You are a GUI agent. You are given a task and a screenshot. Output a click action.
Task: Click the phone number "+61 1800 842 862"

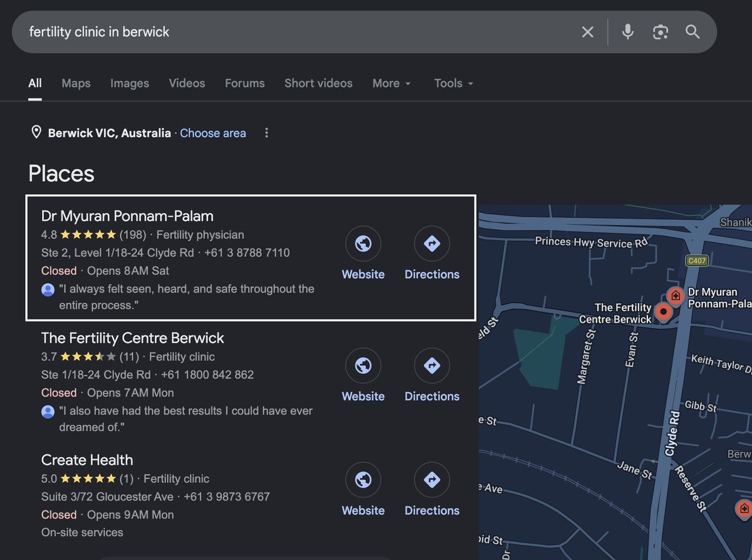[x=207, y=375]
